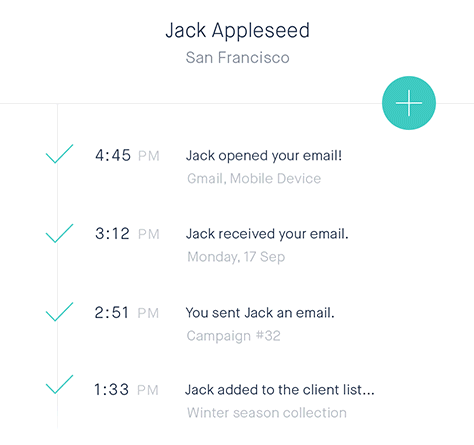Select checkmark beside 3:12 PM entry

point(59,233)
